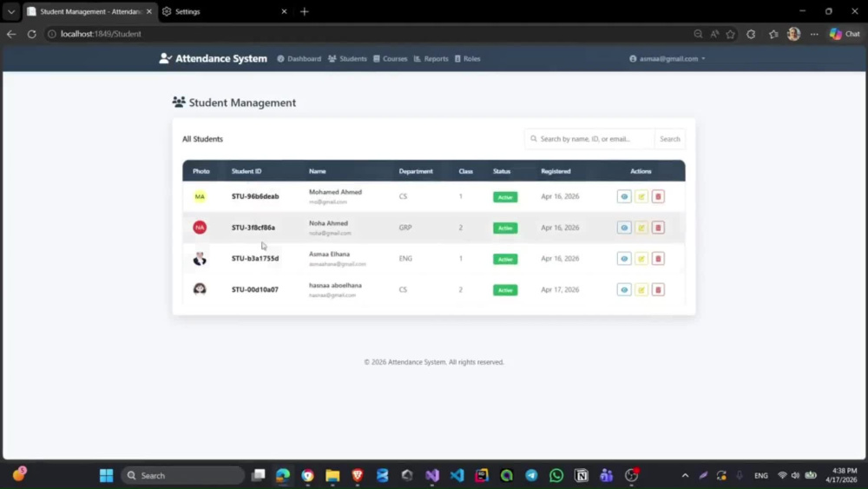868x489 pixels.
Task: Open the browser profile avatar
Action: pos(794,34)
